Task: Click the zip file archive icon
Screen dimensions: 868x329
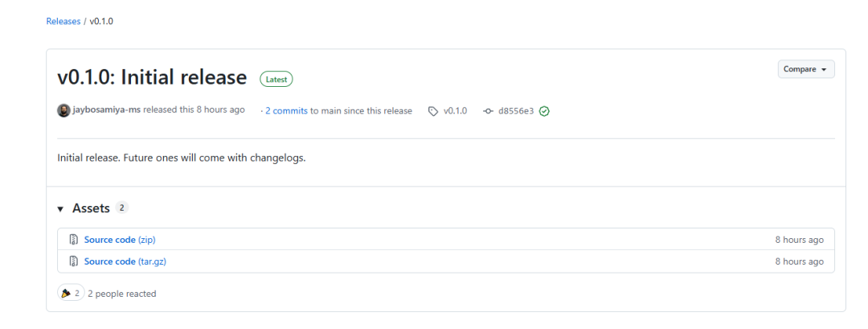Action: [73, 239]
